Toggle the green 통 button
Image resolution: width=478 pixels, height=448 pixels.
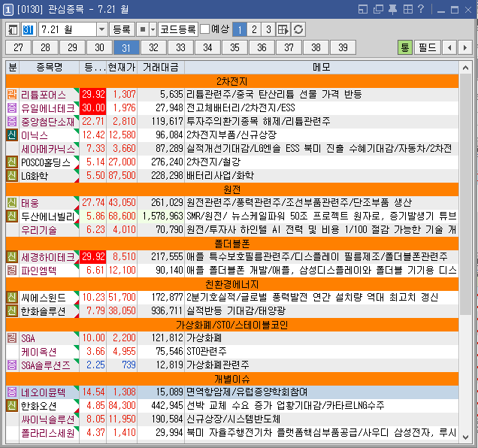coord(405,47)
